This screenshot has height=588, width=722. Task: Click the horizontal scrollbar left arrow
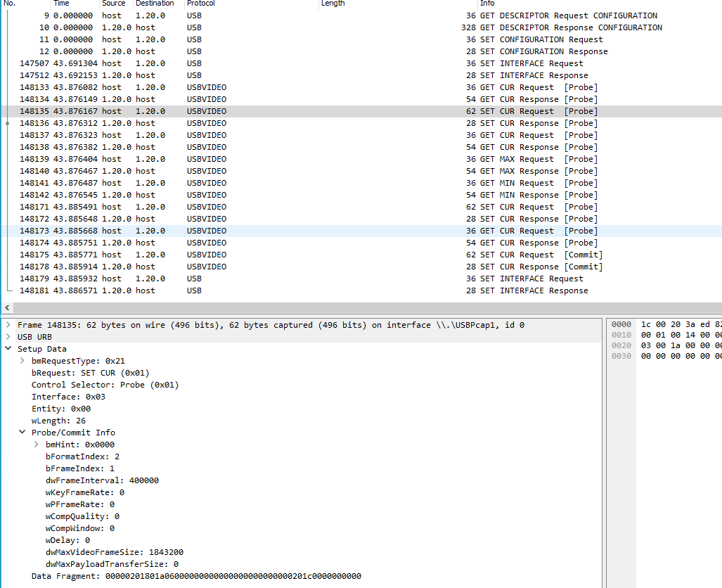pos(7,307)
